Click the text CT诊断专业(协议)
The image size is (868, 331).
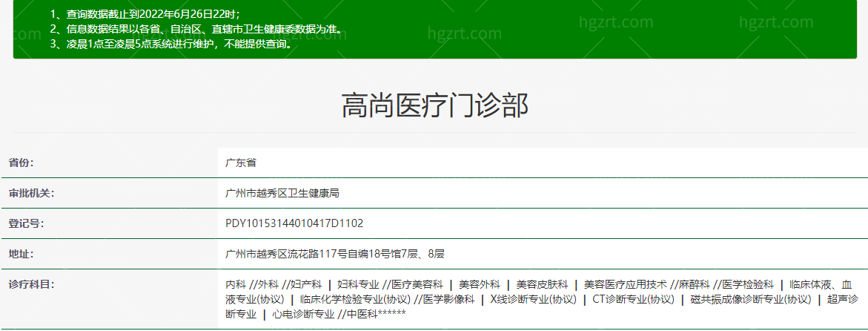(633, 299)
